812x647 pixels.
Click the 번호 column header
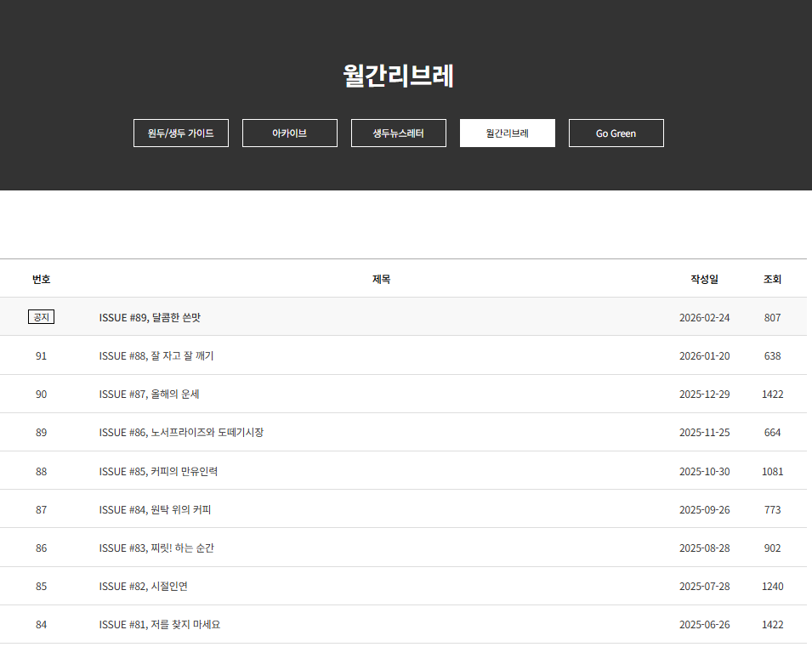tap(41, 279)
